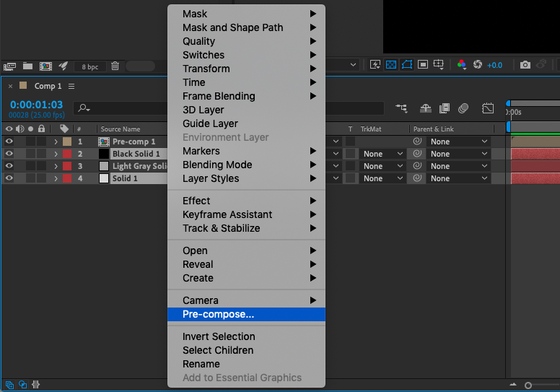Toggle visibility of Pre-comp 1 layer
This screenshot has height=392, width=560.
tap(9, 141)
